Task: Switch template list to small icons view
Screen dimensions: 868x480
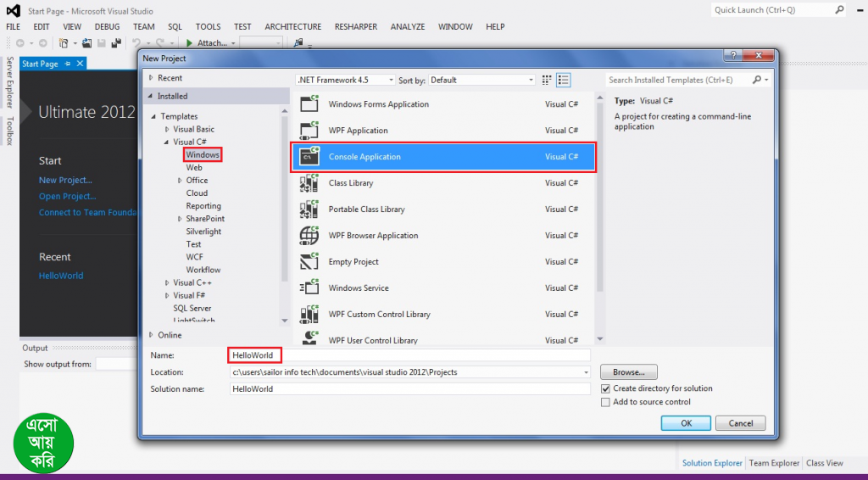Action: (x=547, y=80)
